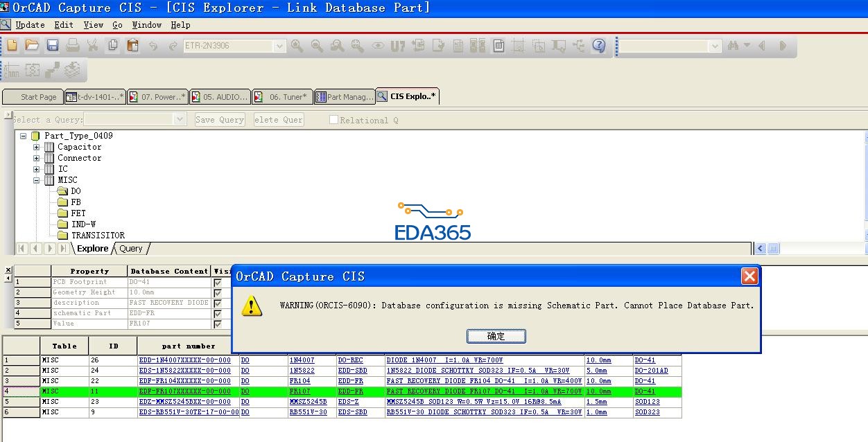Click the left arrow previous-result icon
The image size is (868, 442).
[762, 46]
